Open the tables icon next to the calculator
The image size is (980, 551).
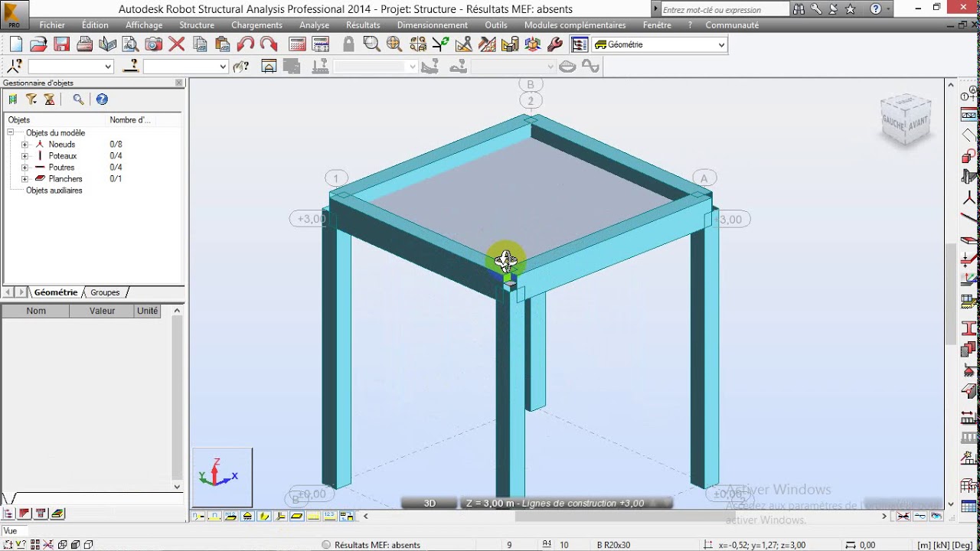point(321,44)
